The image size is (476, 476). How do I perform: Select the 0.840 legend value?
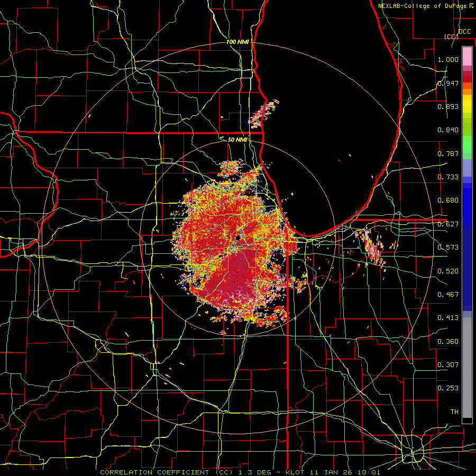(448, 130)
